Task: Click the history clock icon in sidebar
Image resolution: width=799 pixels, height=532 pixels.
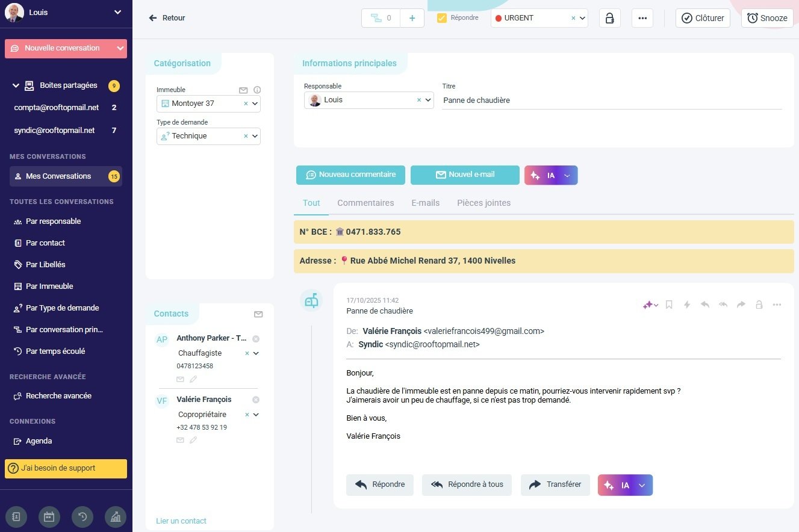Action: [82, 517]
